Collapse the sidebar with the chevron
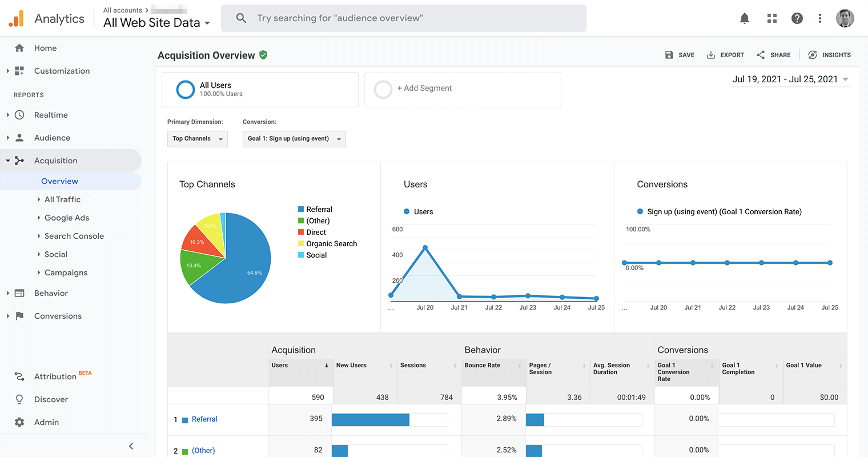Viewport: 868px width, 457px height. tap(131, 446)
